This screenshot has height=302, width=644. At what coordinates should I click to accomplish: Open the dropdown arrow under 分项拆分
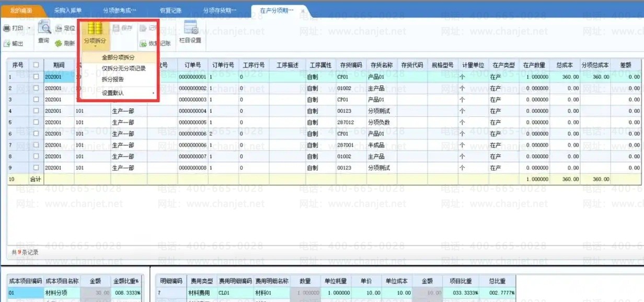coord(95,46)
